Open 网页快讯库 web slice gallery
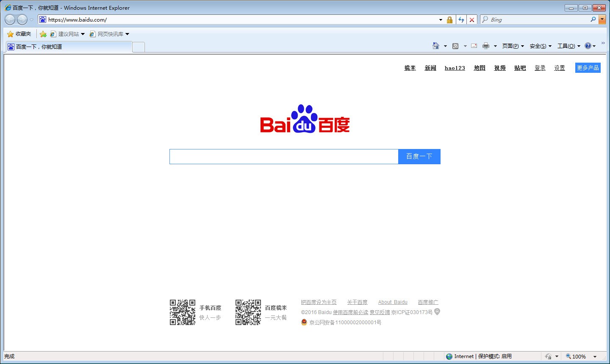610x364 pixels. 109,34
